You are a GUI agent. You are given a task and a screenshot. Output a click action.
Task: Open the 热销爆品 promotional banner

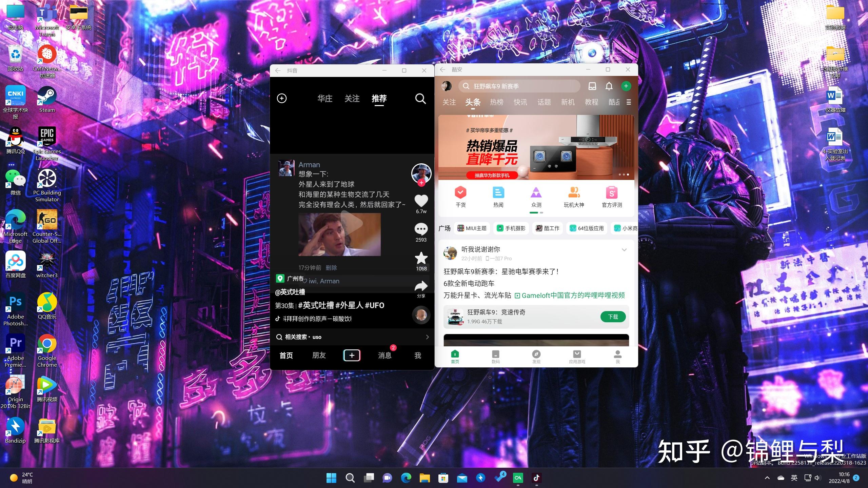click(x=536, y=147)
